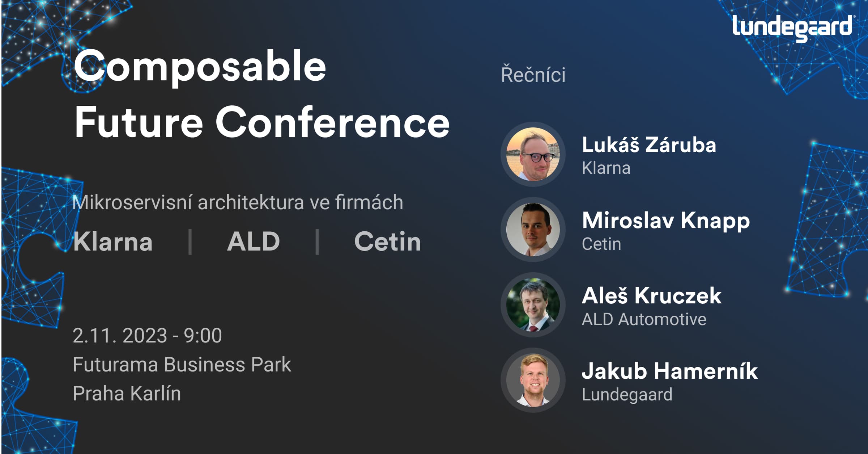Click Jakub Hamerník's profile photo
The height and width of the screenshot is (454, 868).
(533, 380)
